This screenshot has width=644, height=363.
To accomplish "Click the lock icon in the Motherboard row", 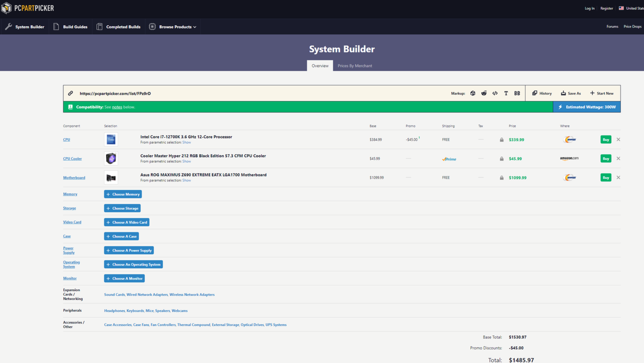I will click(x=501, y=177).
